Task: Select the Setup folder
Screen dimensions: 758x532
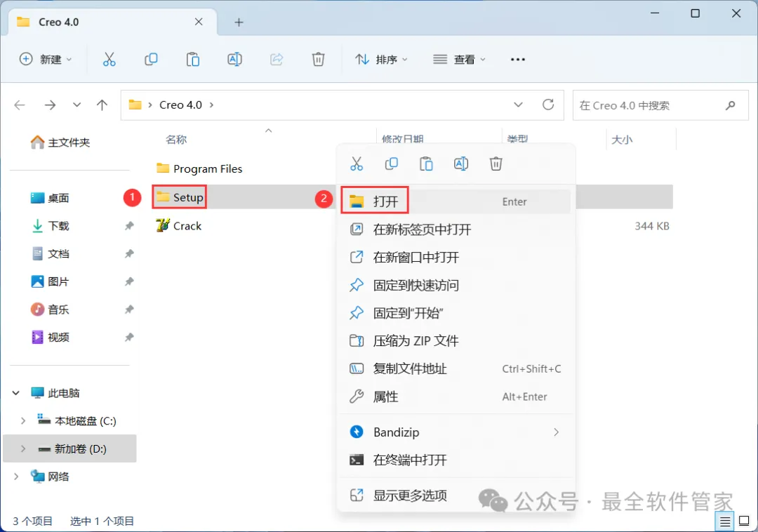Action: tap(180, 197)
